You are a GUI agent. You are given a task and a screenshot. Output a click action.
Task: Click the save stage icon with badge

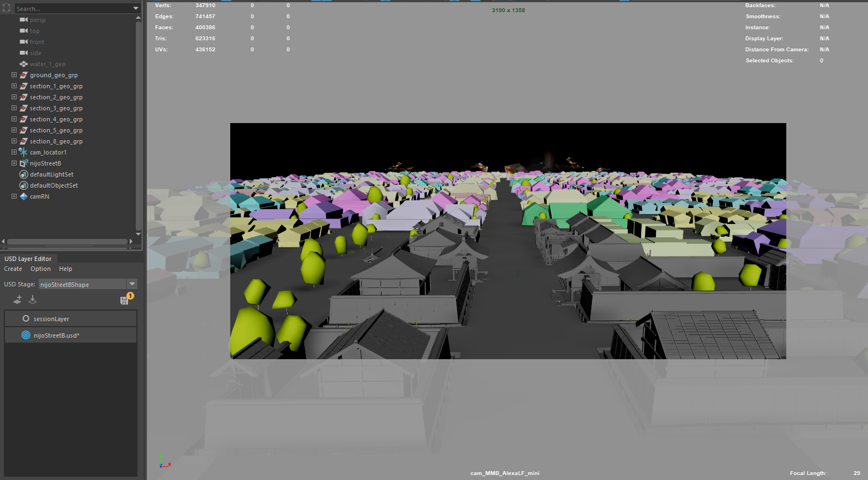(125, 300)
